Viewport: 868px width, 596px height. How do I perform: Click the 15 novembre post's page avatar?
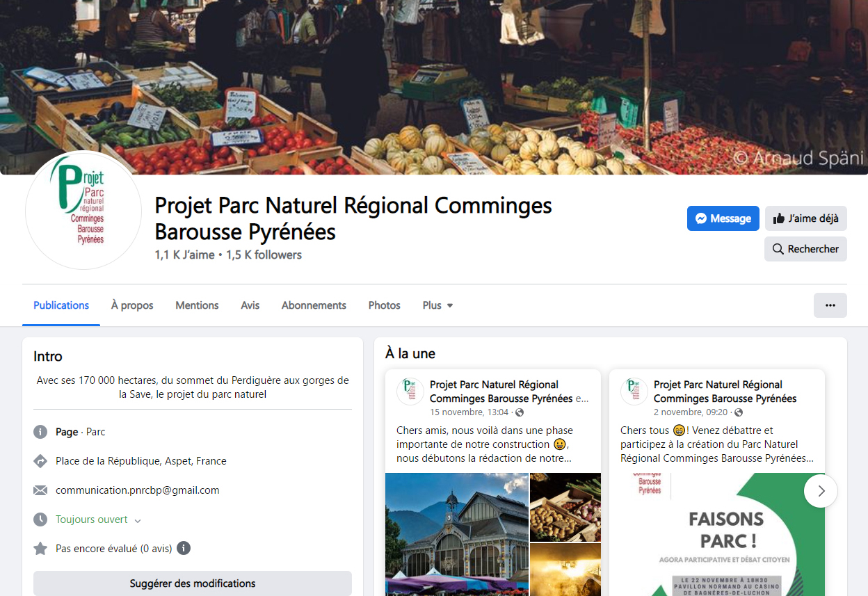(410, 392)
